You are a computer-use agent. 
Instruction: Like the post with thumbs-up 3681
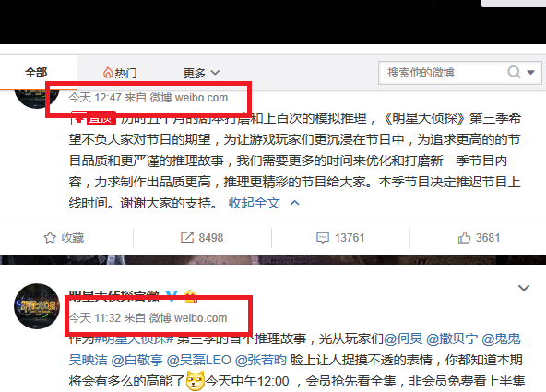click(x=464, y=237)
